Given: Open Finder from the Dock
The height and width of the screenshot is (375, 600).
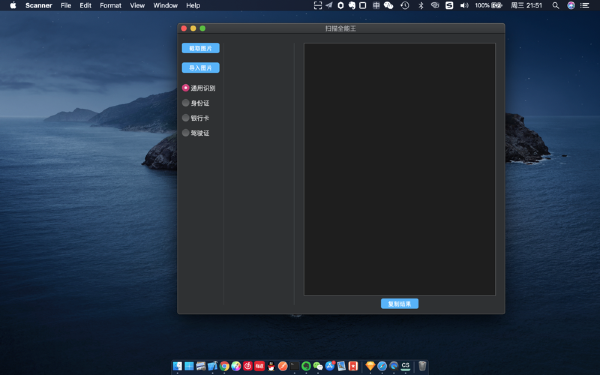Looking at the screenshot, I should 177,366.
